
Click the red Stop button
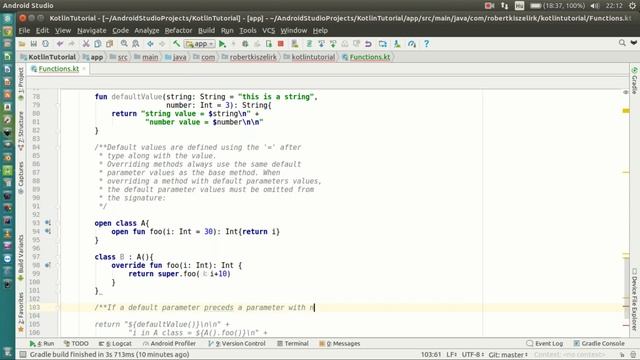coord(280,44)
